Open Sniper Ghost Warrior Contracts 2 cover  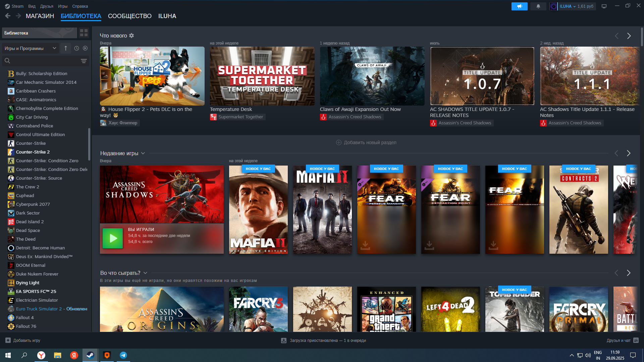tap(579, 209)
